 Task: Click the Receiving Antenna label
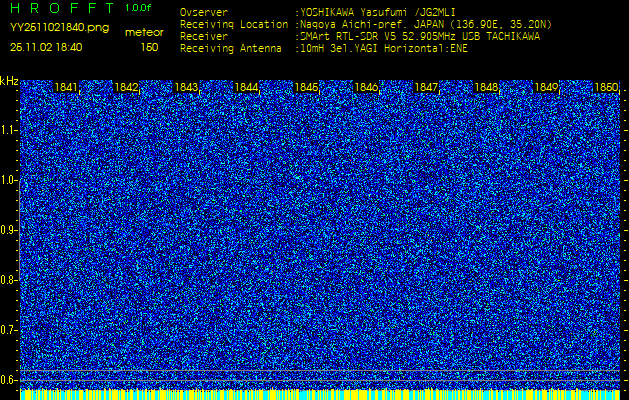tap(231, 49)
